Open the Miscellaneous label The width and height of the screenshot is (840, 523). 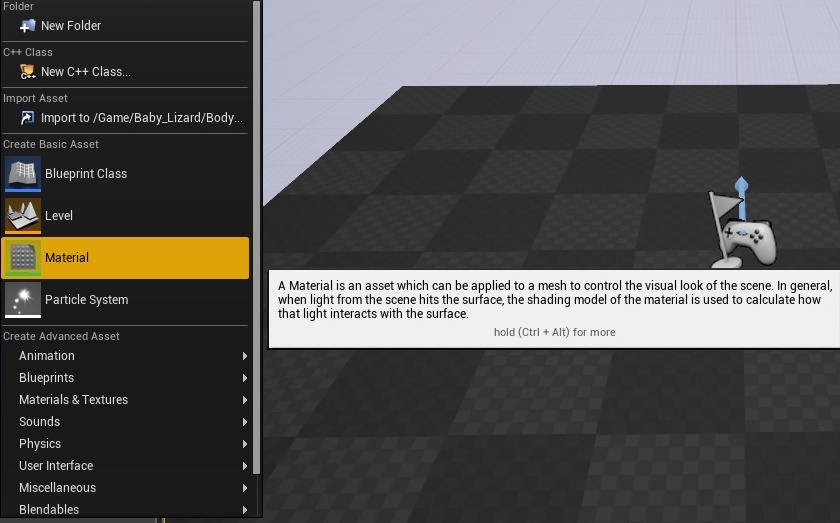[x=57, y=488]
